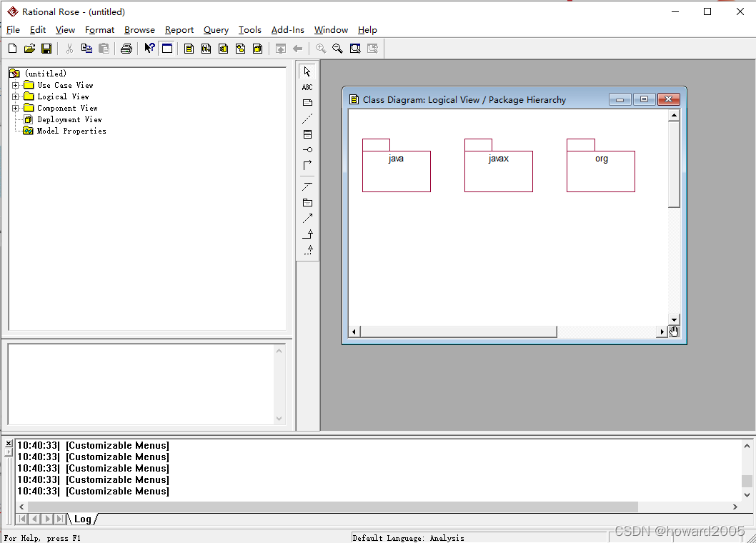This screenshot has width=756, height=543.
Task: Save the model using the floppy disk icon
Action: click(x=46, y=48)
